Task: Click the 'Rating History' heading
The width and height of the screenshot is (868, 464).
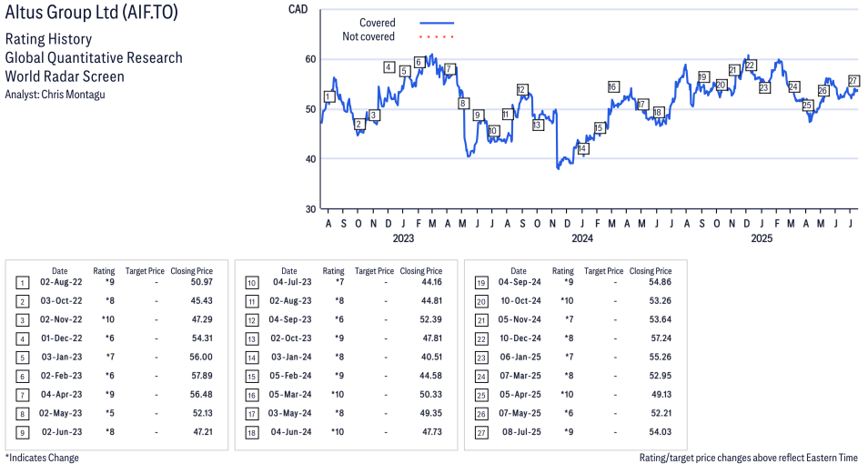Action: 49,39
